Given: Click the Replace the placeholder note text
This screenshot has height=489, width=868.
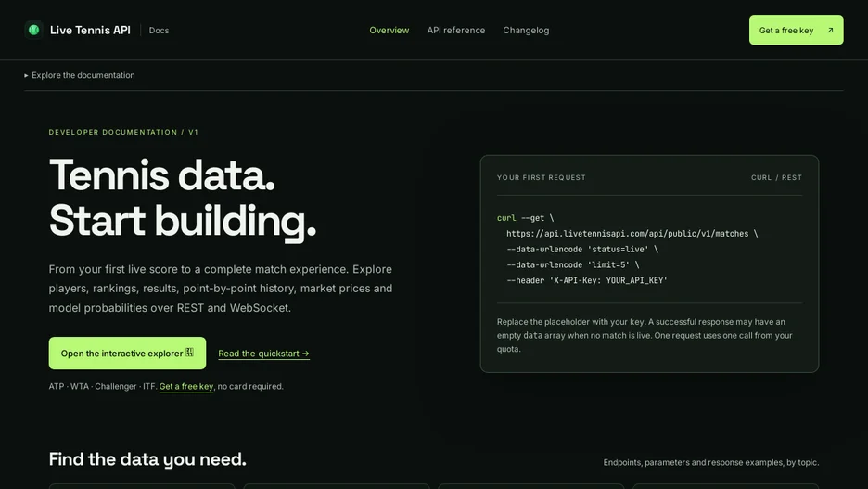Looking at the screenshot, I should [645, 335].
